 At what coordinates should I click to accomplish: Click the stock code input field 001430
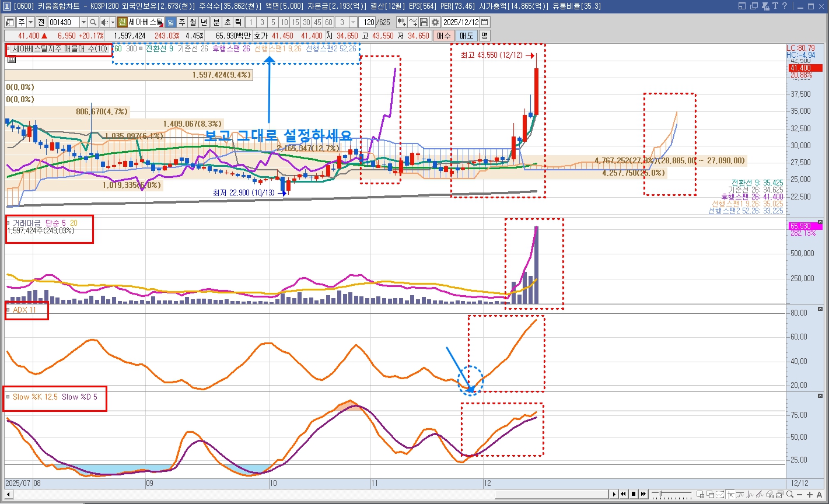63,22
